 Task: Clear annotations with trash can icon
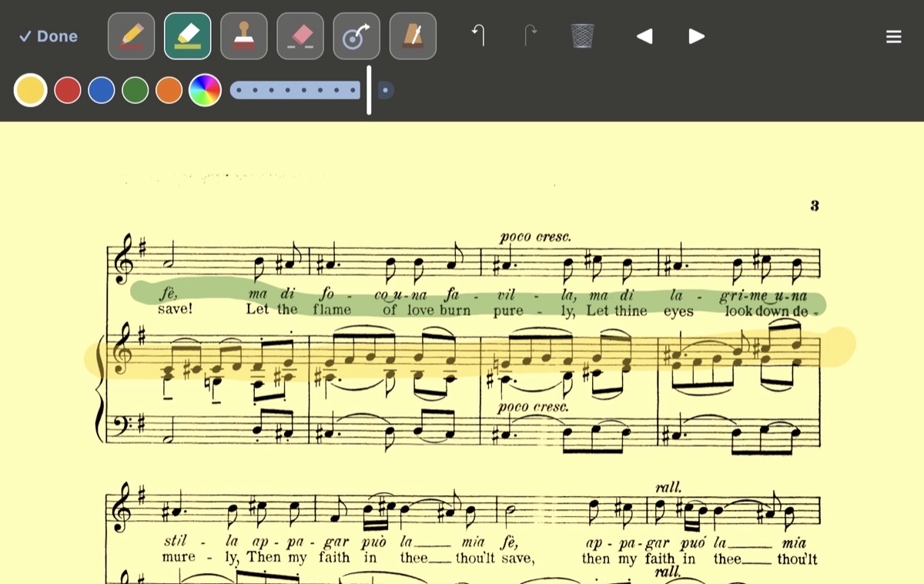pos(583,35)
